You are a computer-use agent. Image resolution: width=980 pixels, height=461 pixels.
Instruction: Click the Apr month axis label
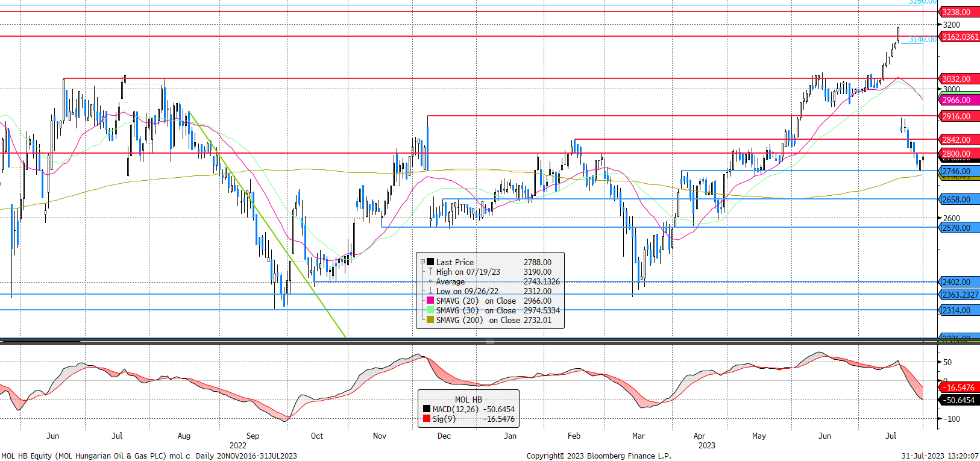click(x=699, y=436)
